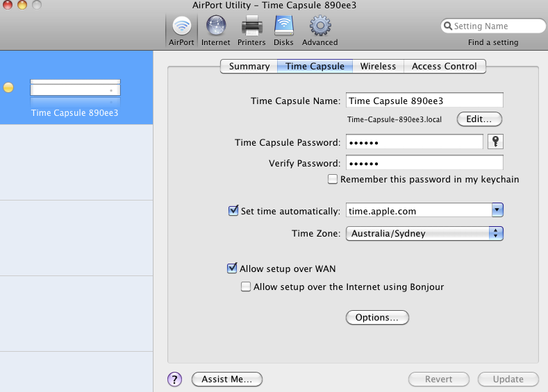Click the Update button

click(x=508, y=379)
